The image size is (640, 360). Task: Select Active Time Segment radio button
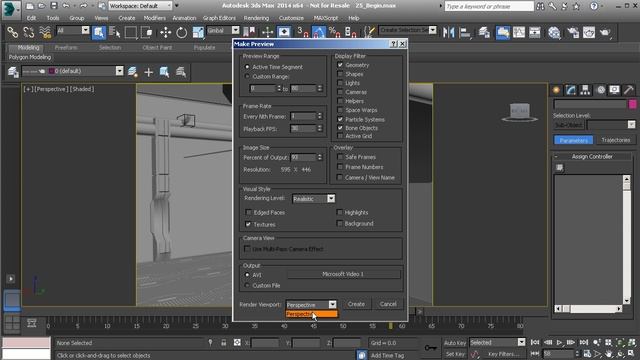(x=247, y=67)
